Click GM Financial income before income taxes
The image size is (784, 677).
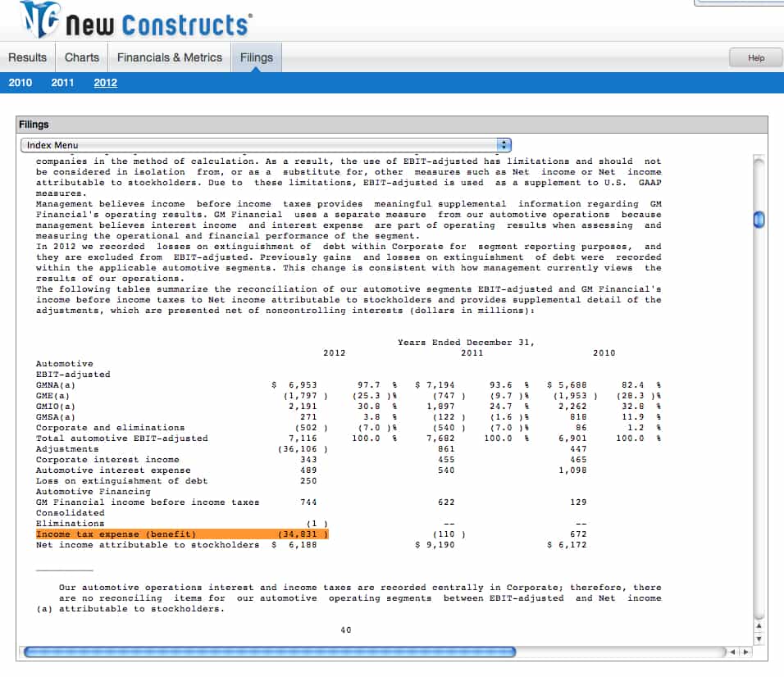[x=148, y=502]
